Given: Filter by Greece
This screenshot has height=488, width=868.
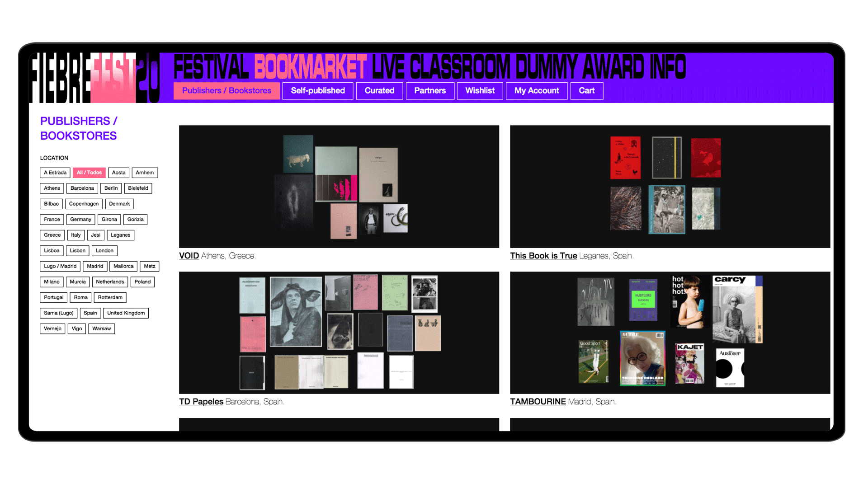Looking at the screenshot, I should click(52, 235).
